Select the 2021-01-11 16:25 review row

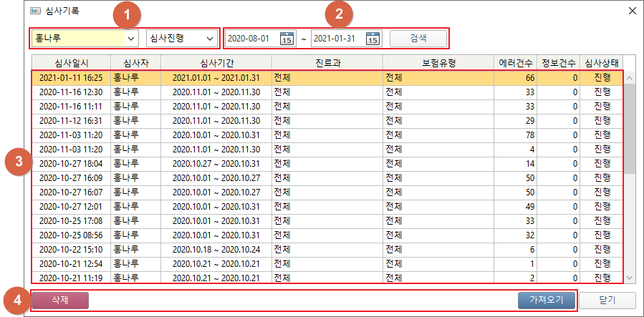tap(215, 77)
